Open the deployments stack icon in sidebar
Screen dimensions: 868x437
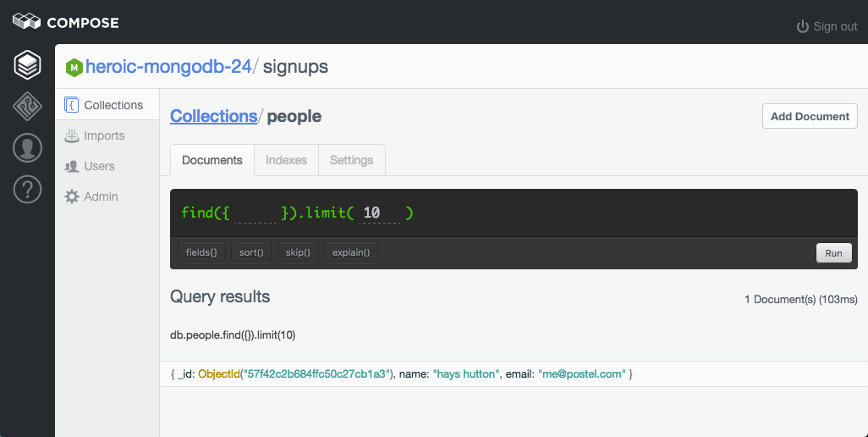(27, 64)
